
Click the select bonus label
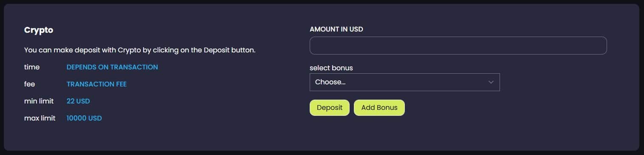pos(331,68)
